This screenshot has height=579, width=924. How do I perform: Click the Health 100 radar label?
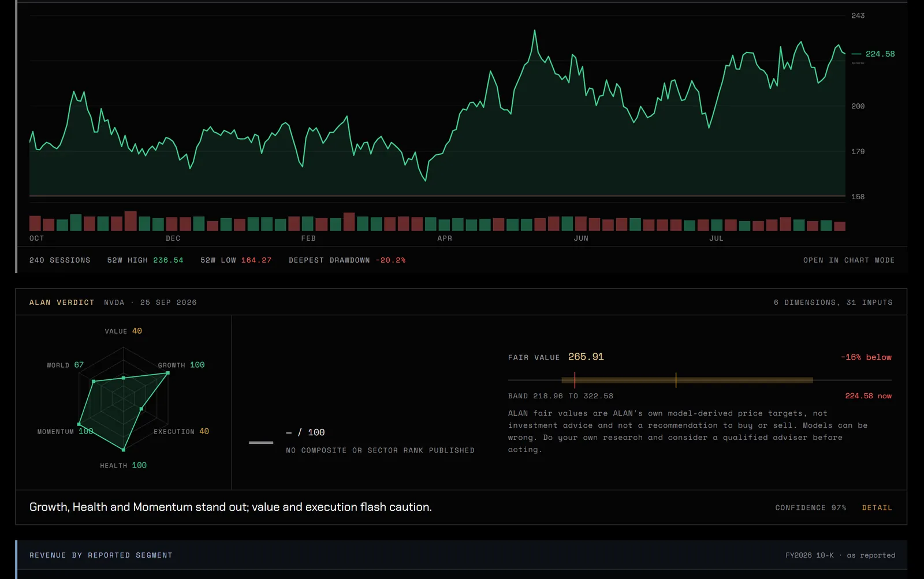point(123,465)
